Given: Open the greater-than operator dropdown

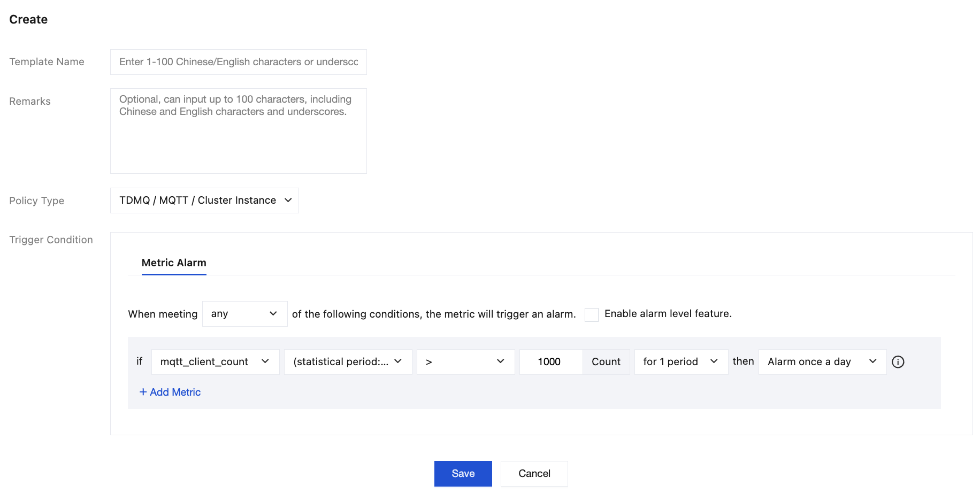Looking at the screenshot, I should point(465,362).
